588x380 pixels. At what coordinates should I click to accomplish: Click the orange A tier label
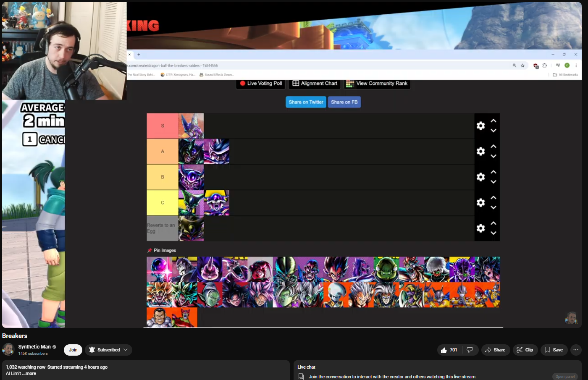coord(163,151)
